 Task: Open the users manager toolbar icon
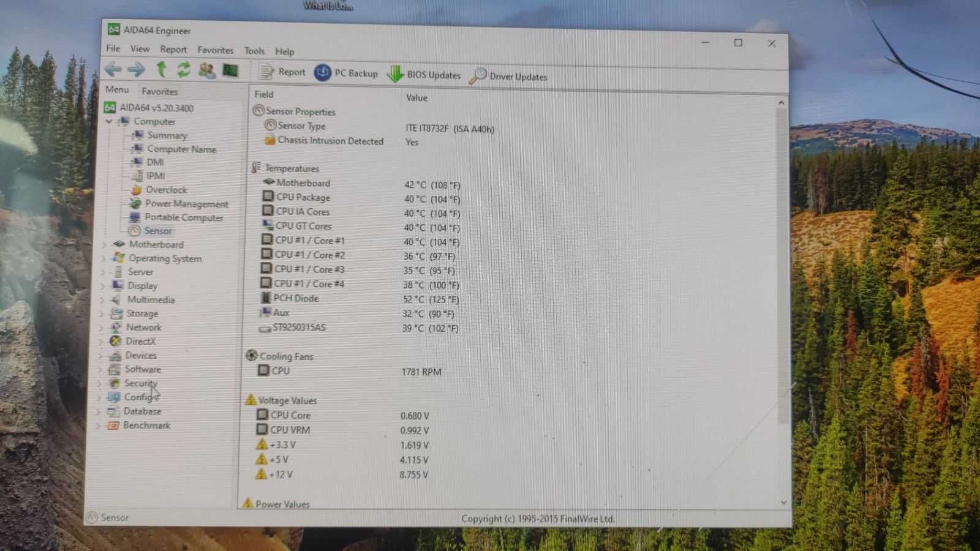(207, 70)
